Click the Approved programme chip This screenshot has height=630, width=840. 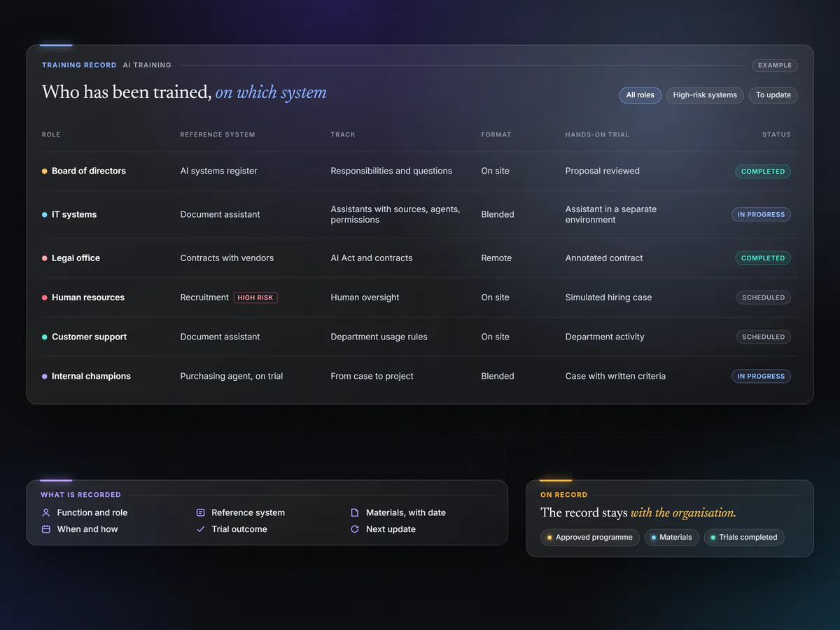(x=589, y=538)
